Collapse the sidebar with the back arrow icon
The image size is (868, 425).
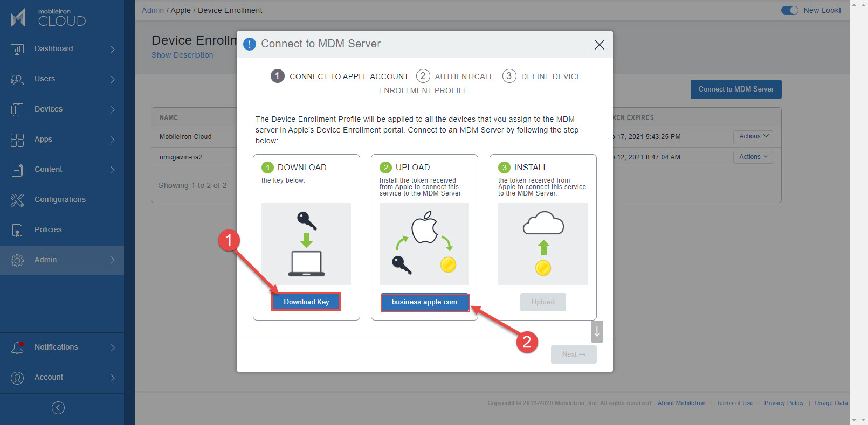click(58, 408)
